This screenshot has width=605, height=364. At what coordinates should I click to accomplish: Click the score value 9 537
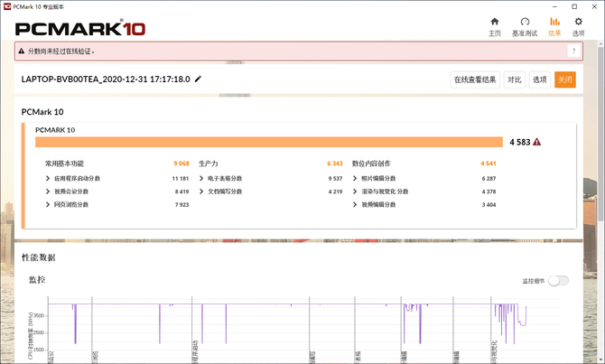(335, 178)
